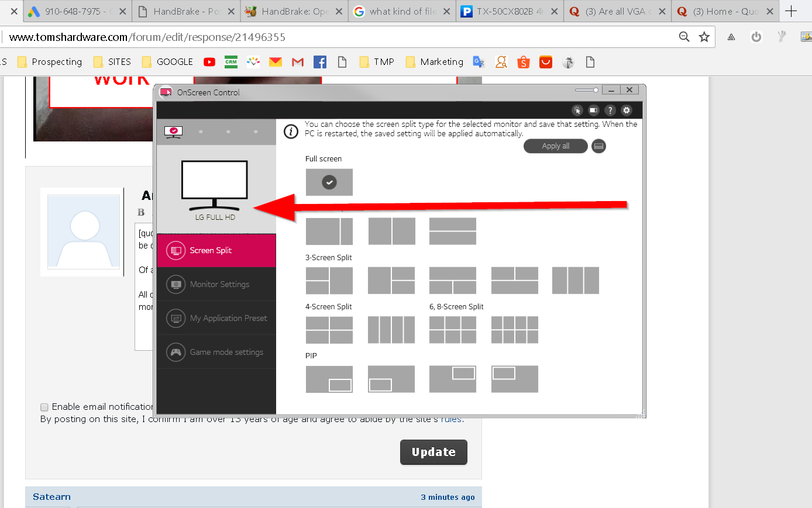
Task: Open the Gmail bookmark icon
Action: (x=298, y=62)
